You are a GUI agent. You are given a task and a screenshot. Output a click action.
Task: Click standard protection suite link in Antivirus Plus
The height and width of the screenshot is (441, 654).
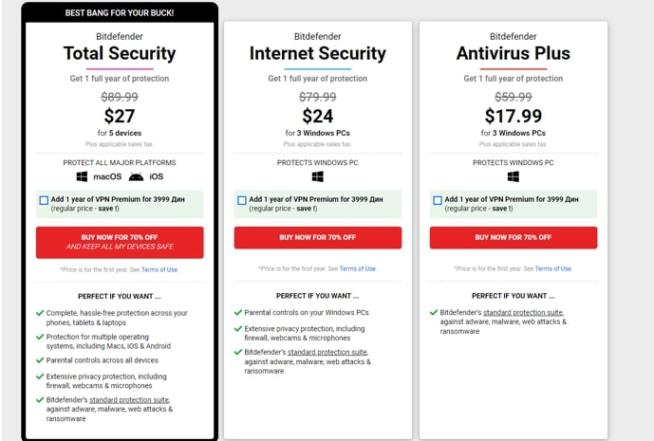click(523, 312)
